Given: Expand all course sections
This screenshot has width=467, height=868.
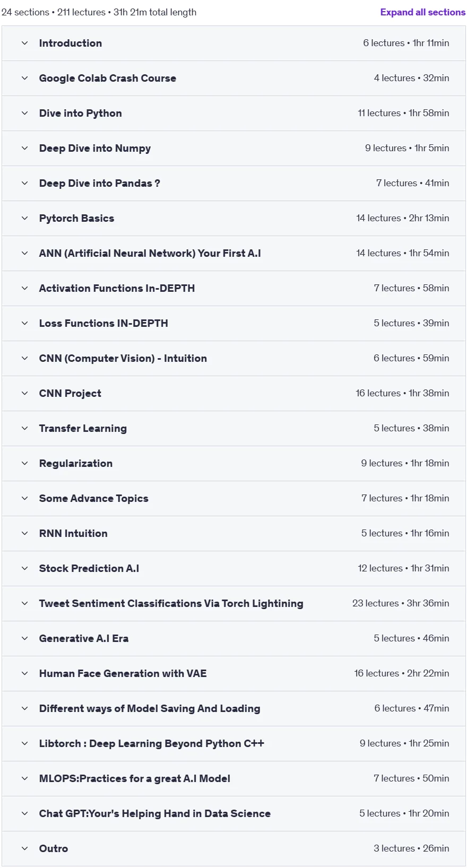Looking at the screenshot, I should tap(422, 12).
